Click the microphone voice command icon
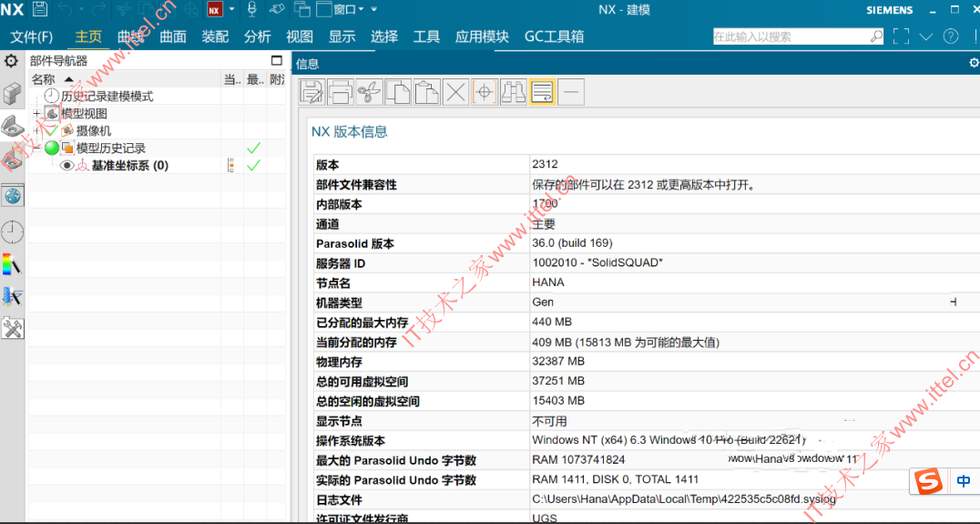The height and width of the screenshot is (524, 980). tap(252, 9)
